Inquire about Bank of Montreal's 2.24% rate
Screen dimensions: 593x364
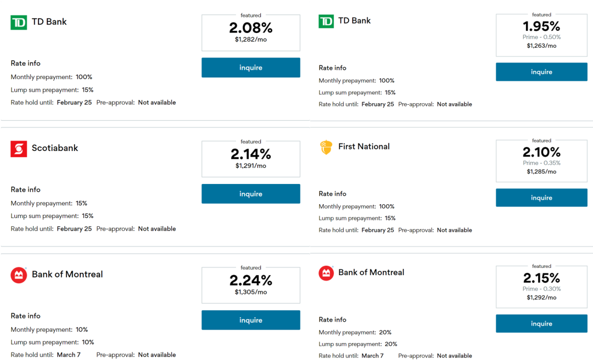250,320
